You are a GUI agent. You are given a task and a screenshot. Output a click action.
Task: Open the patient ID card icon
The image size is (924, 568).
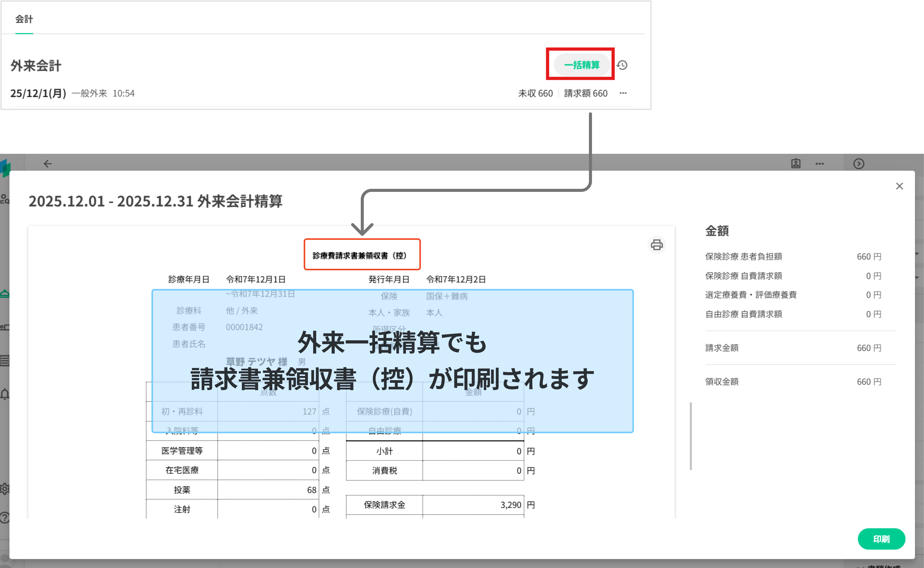796,164
